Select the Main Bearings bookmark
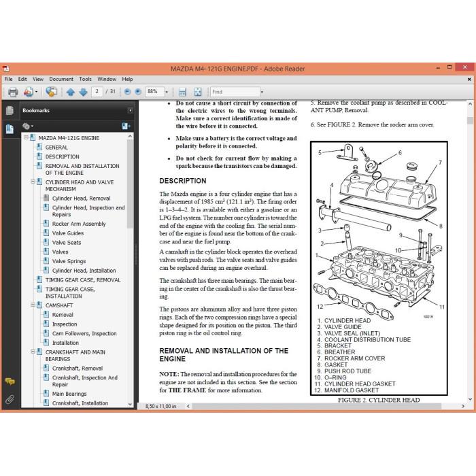476x476 pixels. 69,394
